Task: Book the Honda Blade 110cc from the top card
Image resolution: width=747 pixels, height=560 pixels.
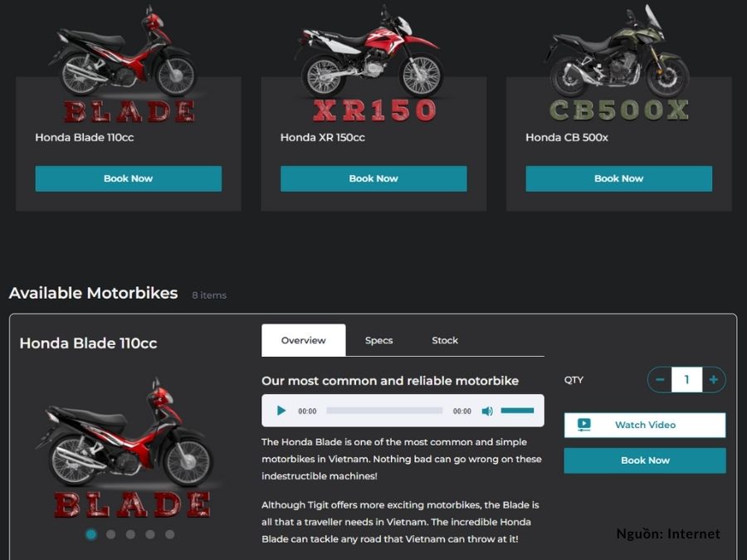Action: pyautogui.click(x=128, y=178)
